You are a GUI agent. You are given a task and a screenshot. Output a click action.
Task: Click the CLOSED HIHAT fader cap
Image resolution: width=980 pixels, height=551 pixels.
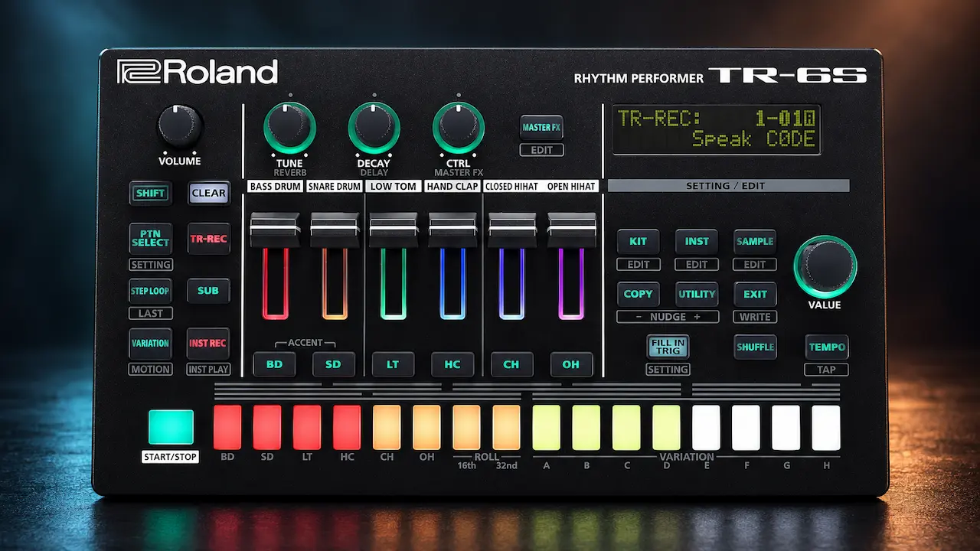pos(512,230)
